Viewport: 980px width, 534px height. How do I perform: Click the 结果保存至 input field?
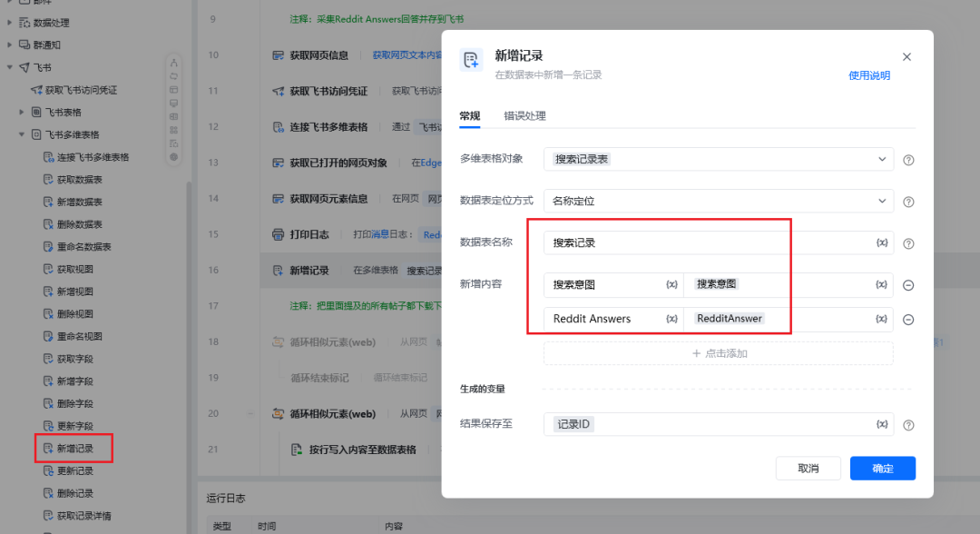click(718, 424)
